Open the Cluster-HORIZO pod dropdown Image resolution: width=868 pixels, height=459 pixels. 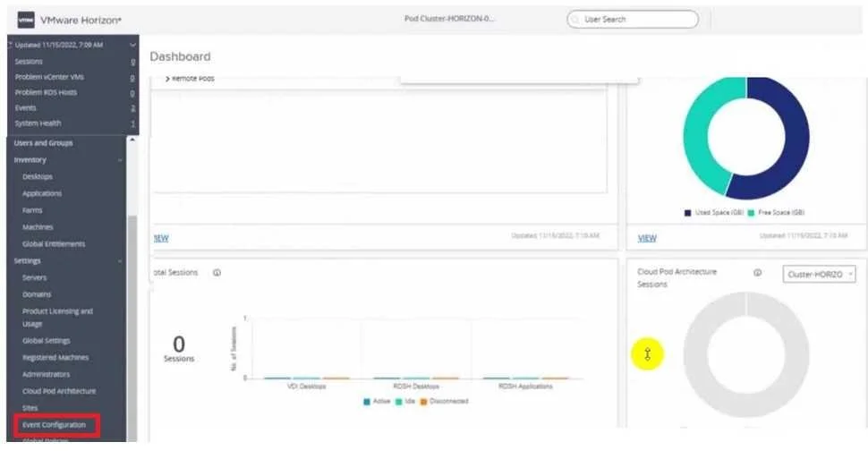click(819, 274)
